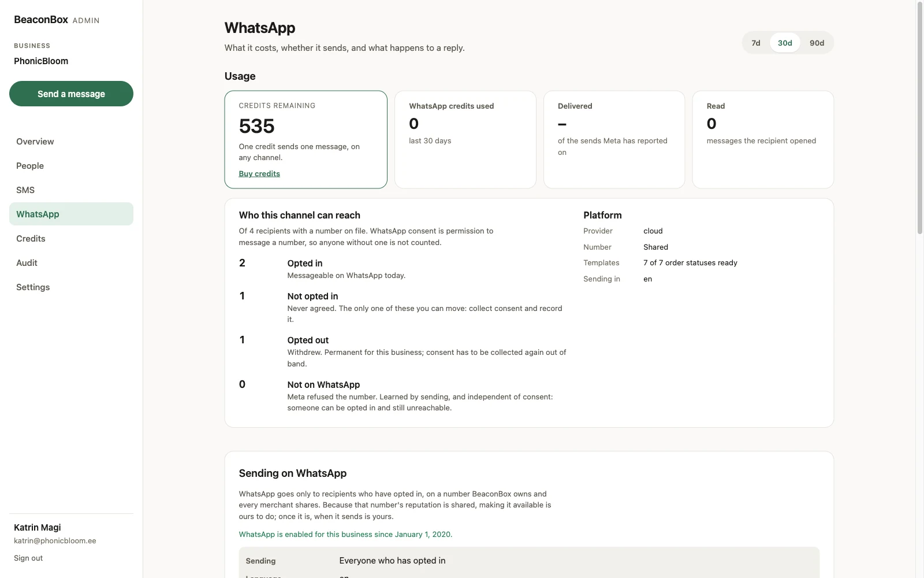The height and width of the screenshot is (578, 924).
Task: Click the Platform heading
Action: pos(602,215)
